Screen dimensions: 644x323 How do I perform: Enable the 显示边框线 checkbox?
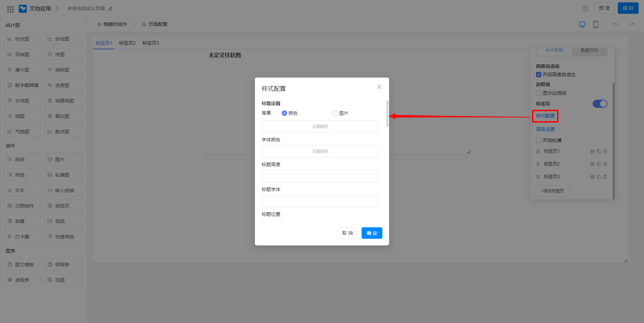click(x=539, y=93)
